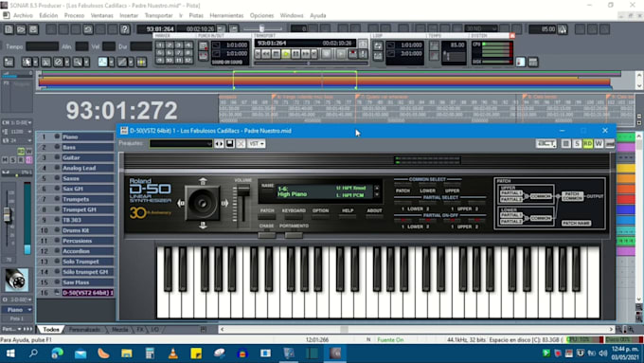The height and width of the screenshot is (363, 644).
Task: Click the D-50 OPTION button
Action: click(320, 215)
